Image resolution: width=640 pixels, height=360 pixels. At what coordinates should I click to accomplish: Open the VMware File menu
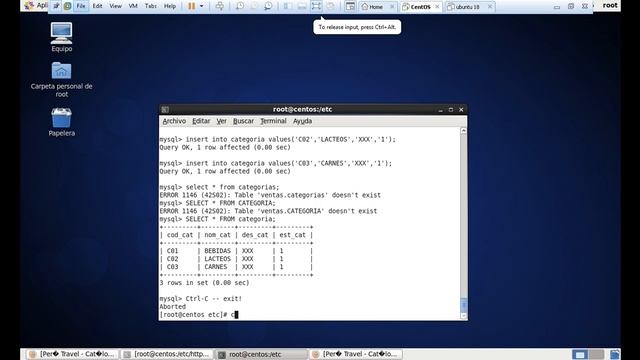pos(81,6)
